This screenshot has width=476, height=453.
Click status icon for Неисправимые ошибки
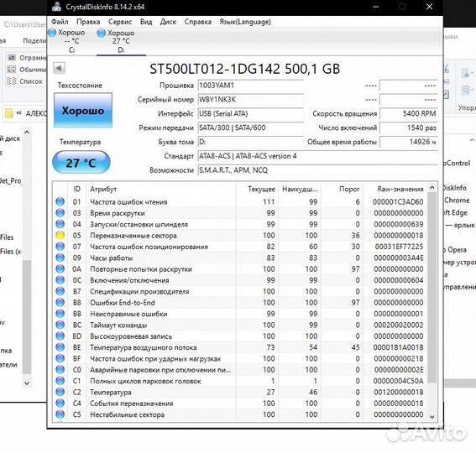coord(60,314)
